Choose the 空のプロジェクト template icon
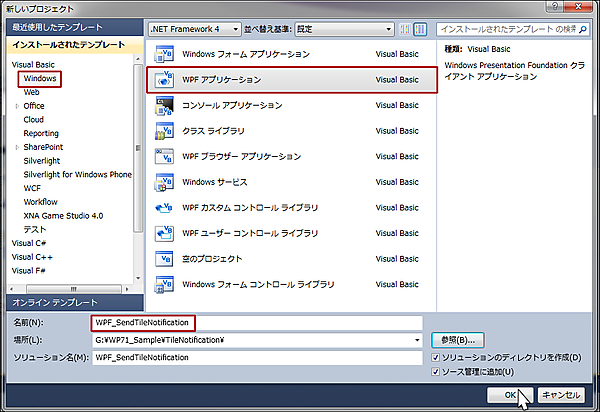This screenshot has width=600, height=412. pos(165,259)
